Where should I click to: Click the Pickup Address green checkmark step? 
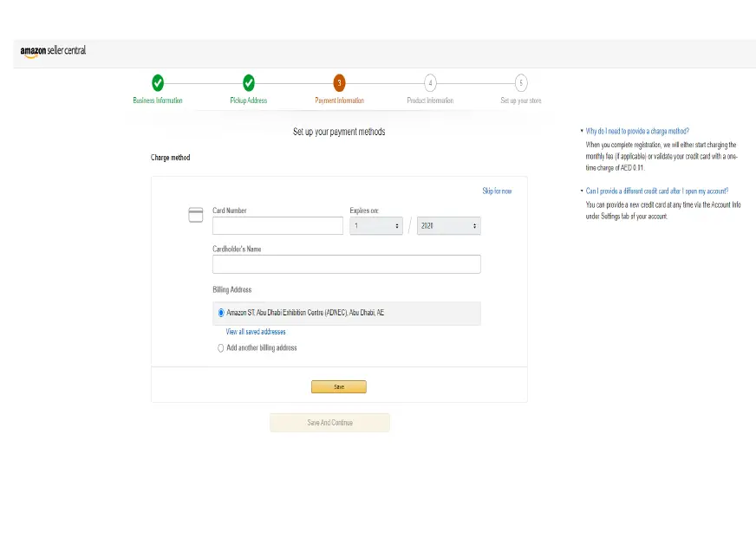click(x=249, y=82)
